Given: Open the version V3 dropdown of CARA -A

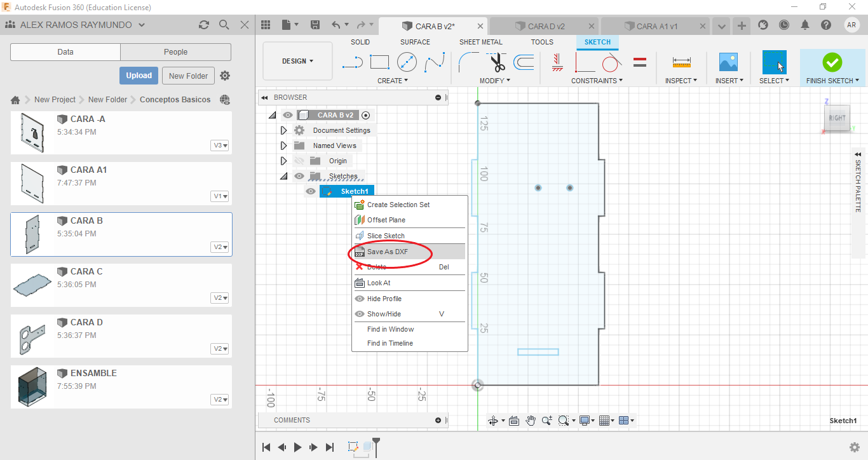Looking at the screenshot, I should click(x=220, y=145).
